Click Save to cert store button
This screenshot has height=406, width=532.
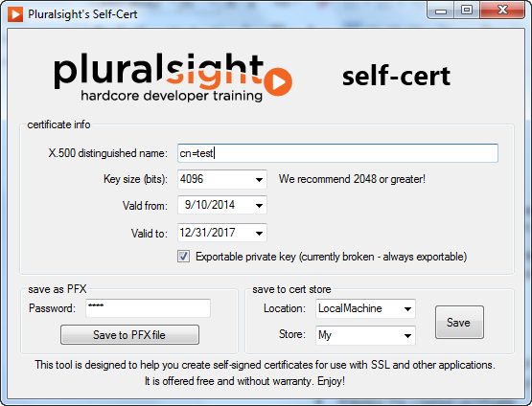pos(459,323)
